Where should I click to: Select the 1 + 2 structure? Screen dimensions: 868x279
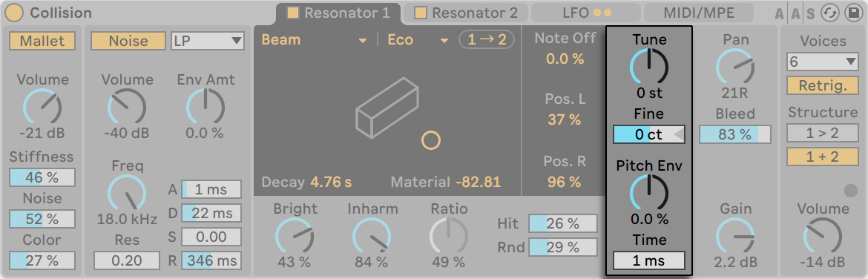coord(823,157)
